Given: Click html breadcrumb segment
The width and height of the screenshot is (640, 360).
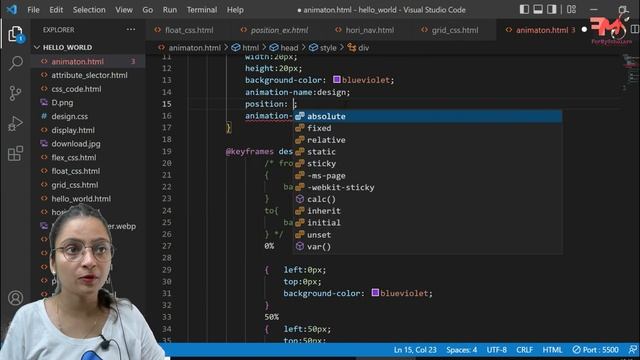Looking at the screenshot, I should (x=250, y=48).
